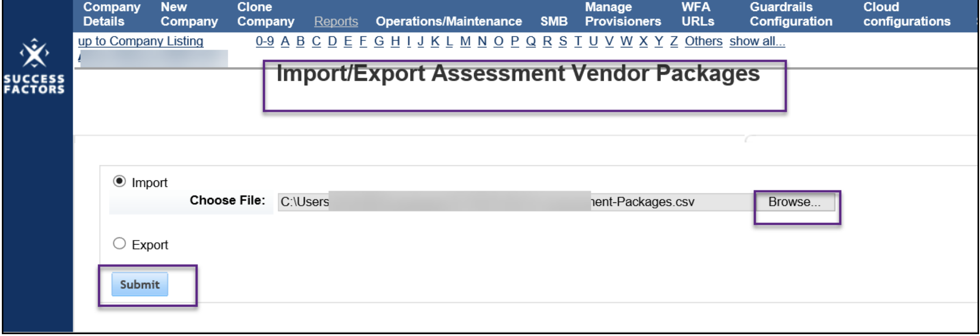The image size is (980, 336).
Task: Open Operations/Maintenance menu
Action: [449, 22]
